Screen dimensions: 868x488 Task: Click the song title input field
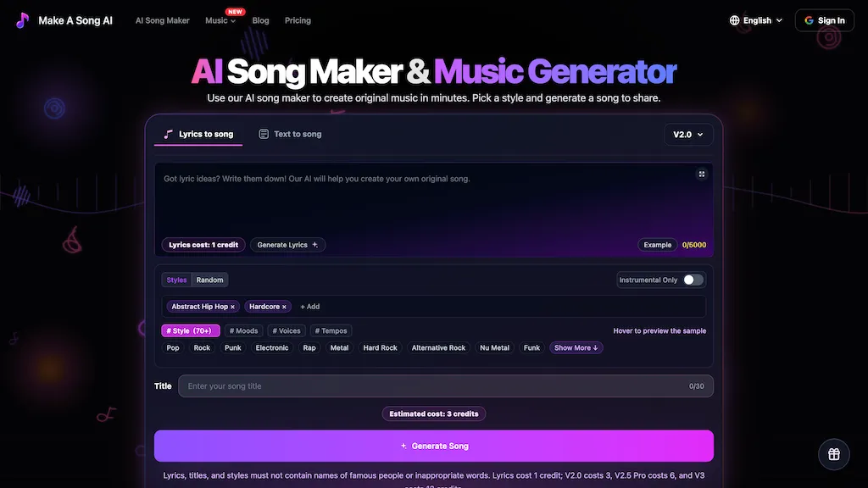(446, 386)
